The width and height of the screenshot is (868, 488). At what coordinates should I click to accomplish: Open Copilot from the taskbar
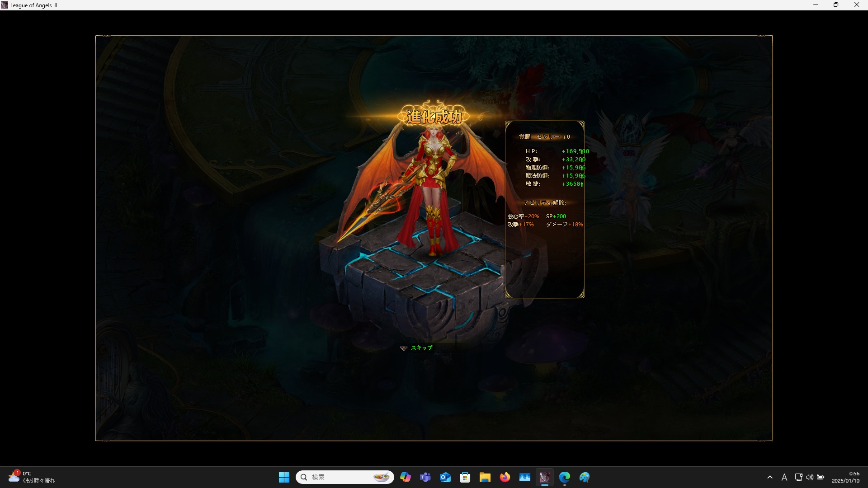coord(406,477)
